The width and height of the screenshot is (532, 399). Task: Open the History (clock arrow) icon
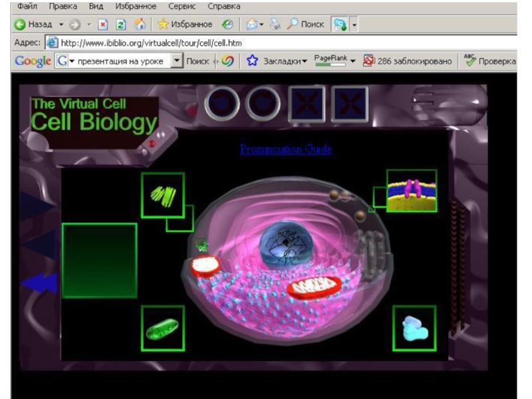click(x=227, y=24)
